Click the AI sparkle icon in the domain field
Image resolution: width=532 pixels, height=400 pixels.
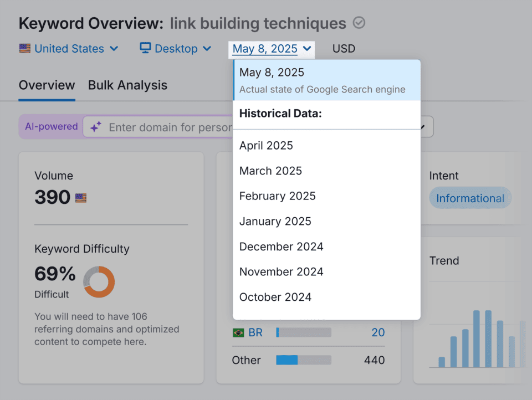(95, 127)
